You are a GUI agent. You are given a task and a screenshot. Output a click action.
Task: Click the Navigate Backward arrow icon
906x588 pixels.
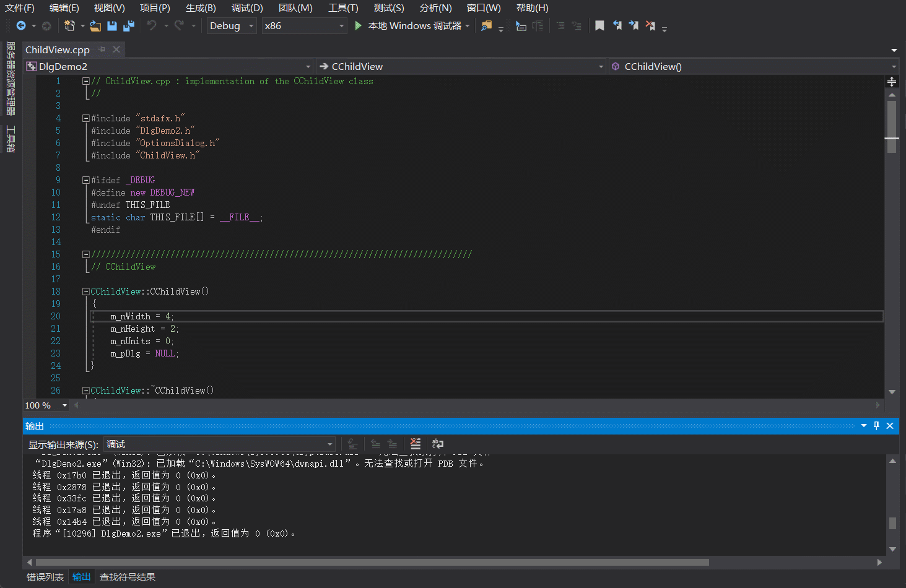point(21,26)
